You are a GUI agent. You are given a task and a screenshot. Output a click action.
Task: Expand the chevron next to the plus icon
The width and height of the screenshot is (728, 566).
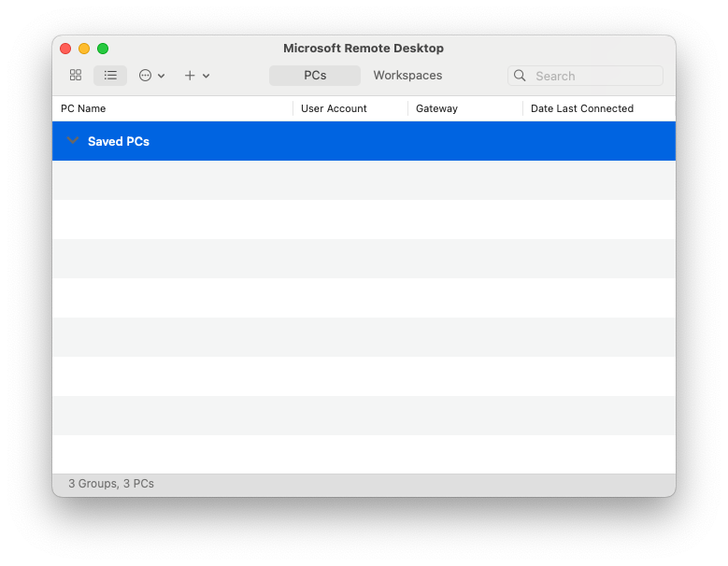click(207, 77)
